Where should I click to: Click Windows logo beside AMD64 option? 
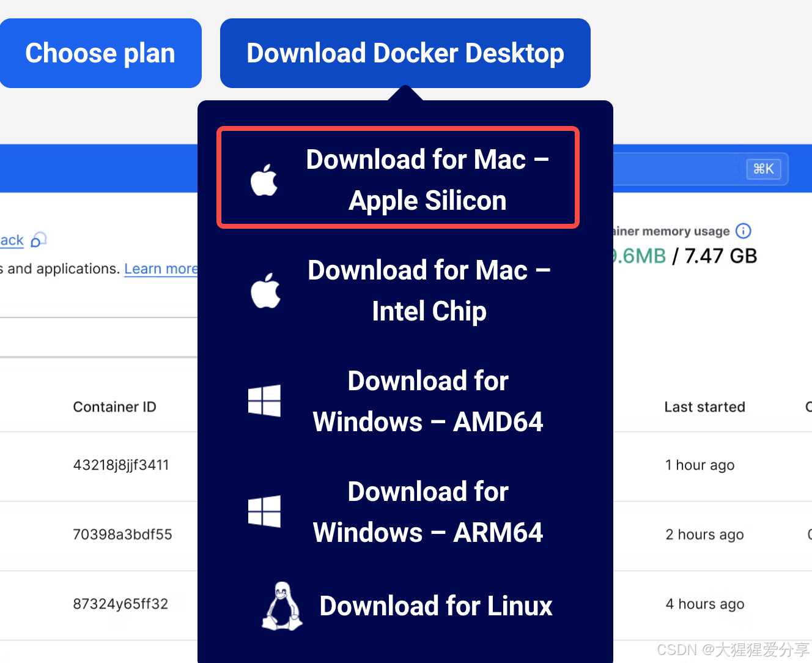(x=264, y=401)
